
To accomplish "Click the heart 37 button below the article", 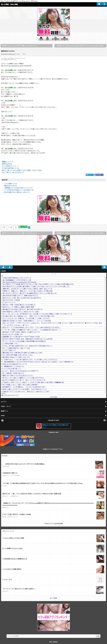I will click(10, 227).
